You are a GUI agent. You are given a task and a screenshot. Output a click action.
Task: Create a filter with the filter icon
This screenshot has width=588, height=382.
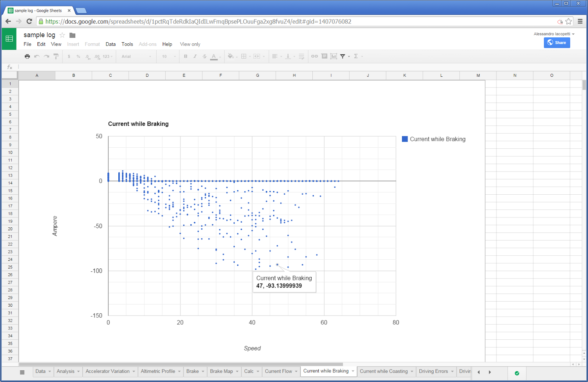(343, 56)
